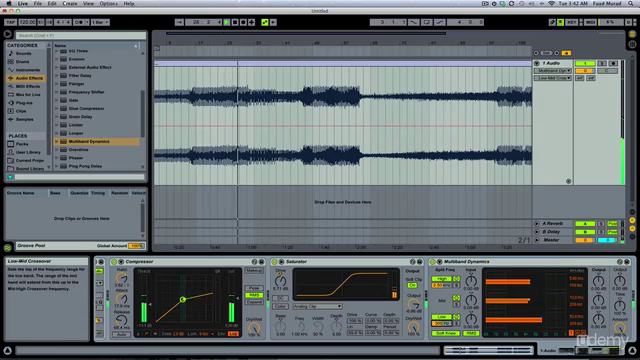The image size is (640, 360).
Task: Toggle the Punch-In switch
Action: pos(413,22)
